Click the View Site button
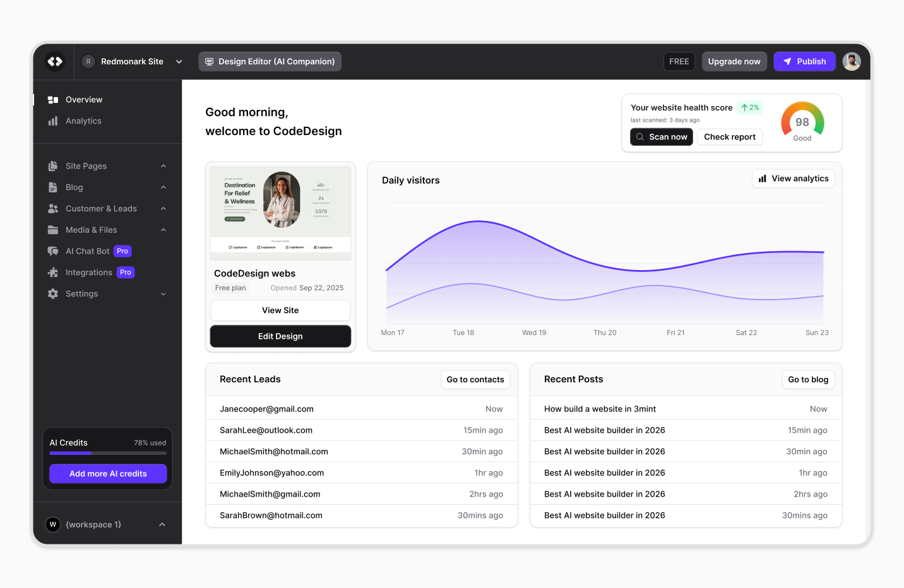This screenshot has width=904, height=588. [280, 310]
